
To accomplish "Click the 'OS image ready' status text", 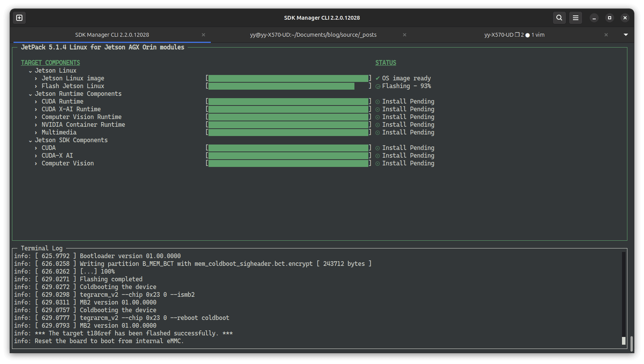I will click(x=407, y=78).
